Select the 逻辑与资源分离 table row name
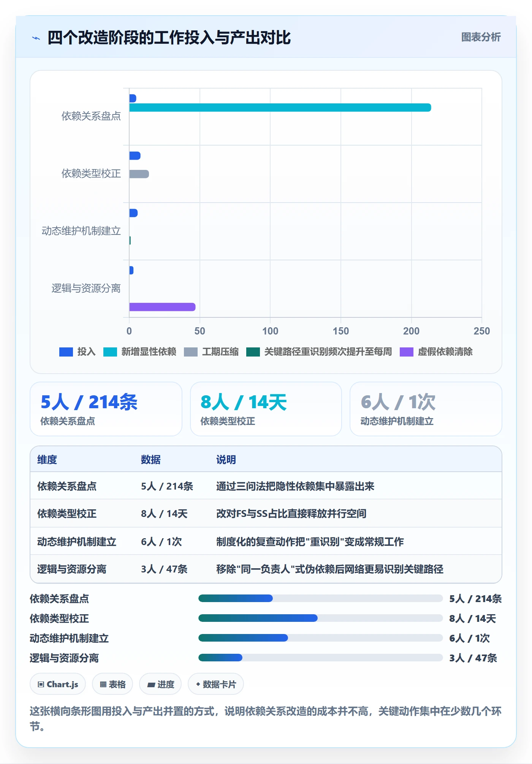 coord(72,569)
